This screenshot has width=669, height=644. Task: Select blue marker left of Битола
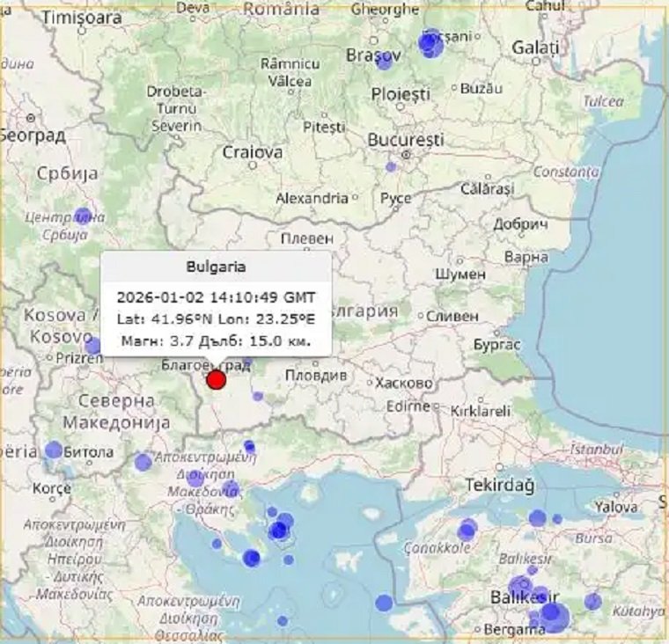coord(54,450)
